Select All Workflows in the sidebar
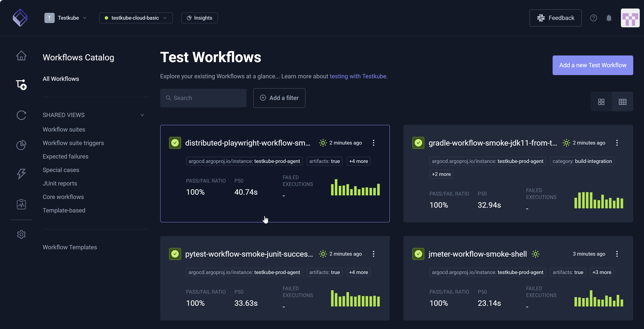The width and height of the screenshot is (644, 329). point(61,79)
